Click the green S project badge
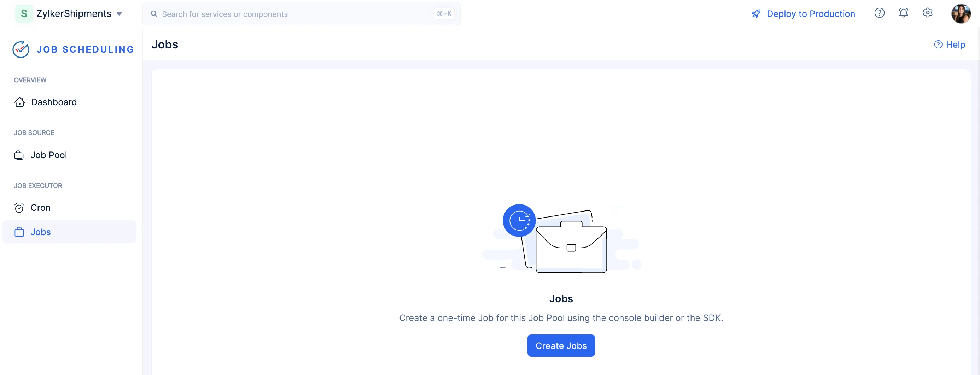980x375 pixels. tap(24, 14)
